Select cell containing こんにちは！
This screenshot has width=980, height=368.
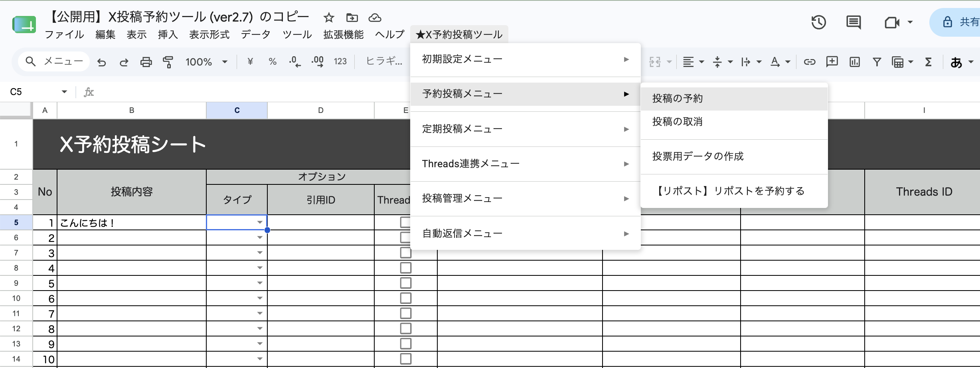coord(132,222)
